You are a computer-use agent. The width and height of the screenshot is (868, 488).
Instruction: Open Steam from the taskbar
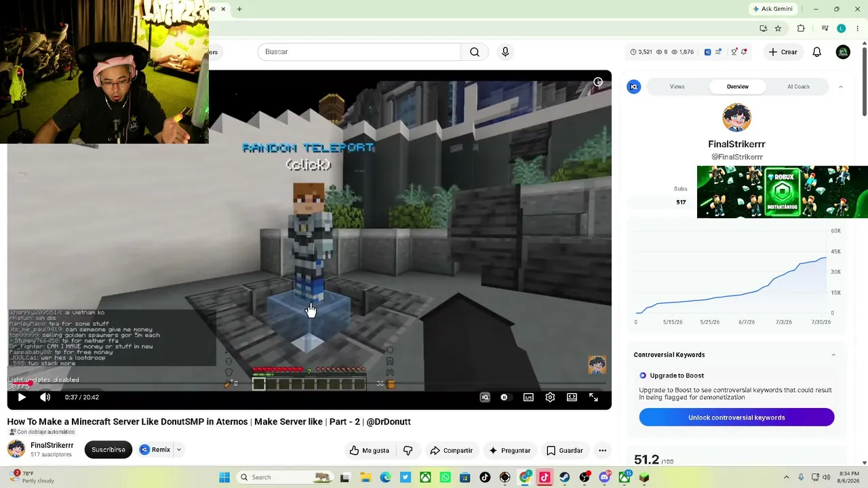coord(564,477)
